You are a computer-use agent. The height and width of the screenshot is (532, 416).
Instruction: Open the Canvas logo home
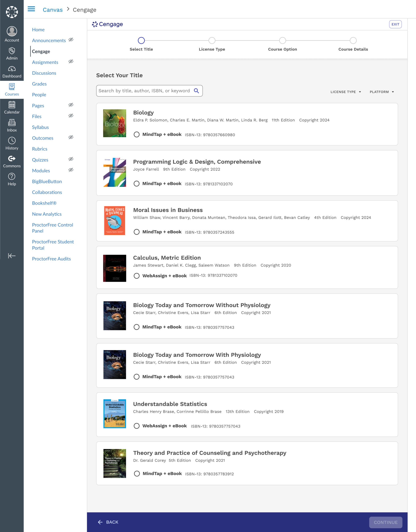[x=12, y=12]
